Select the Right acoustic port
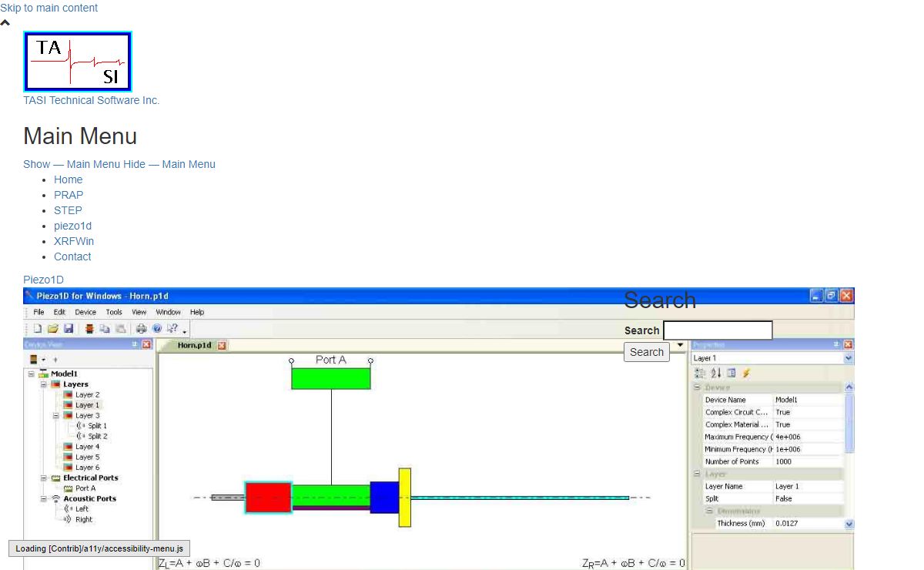This screenshot has width=924, height=570. tap(84, 519)
